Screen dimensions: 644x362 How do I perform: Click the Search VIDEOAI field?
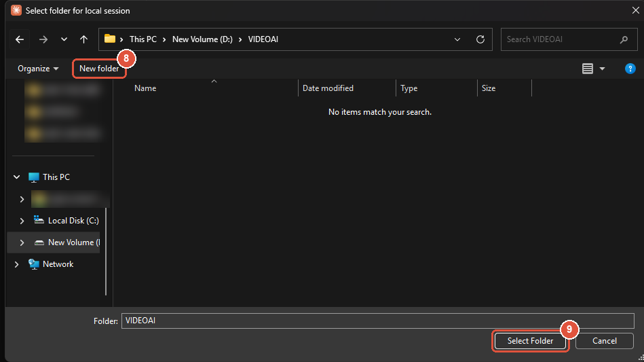[569, 39]
